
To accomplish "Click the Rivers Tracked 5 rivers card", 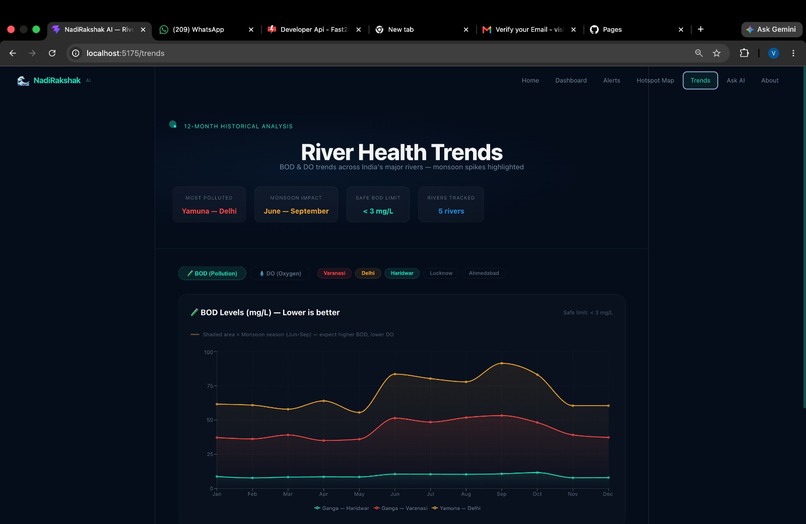I will pyautogui.click(x=451, y=205).
